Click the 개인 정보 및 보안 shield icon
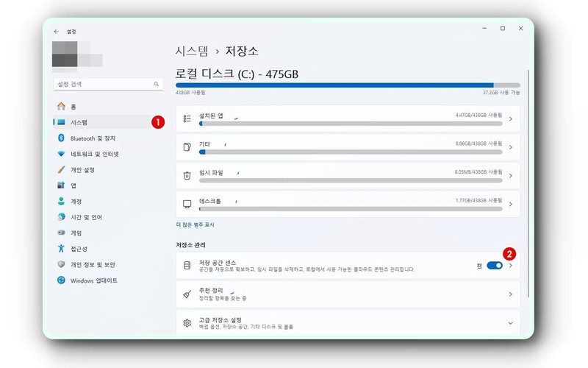This screenshot has width=588, height=368. [61, 264]
